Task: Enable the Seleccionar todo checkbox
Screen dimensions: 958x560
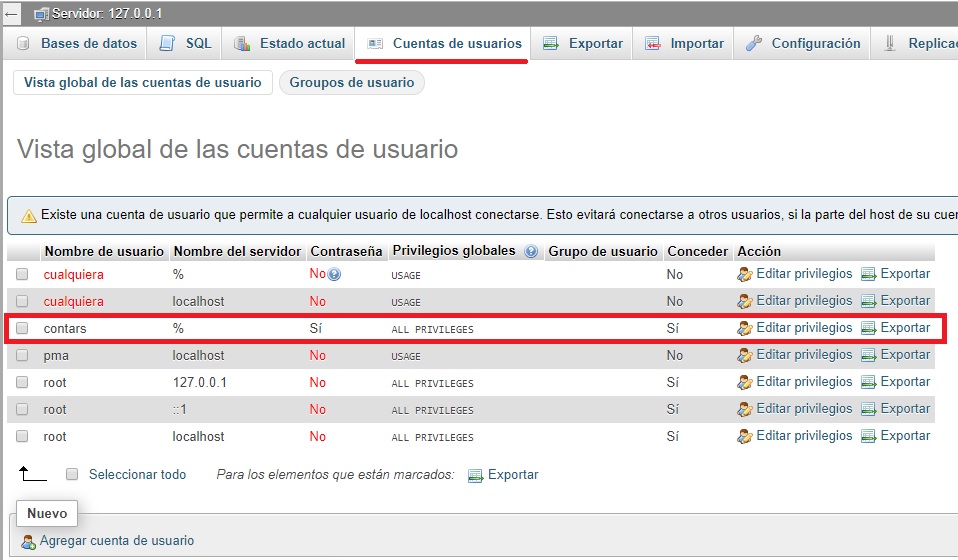Action: tap(72, 475)
